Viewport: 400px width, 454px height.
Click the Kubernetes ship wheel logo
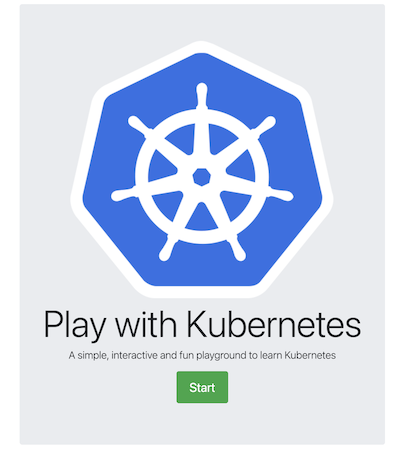tap(202, 169)
